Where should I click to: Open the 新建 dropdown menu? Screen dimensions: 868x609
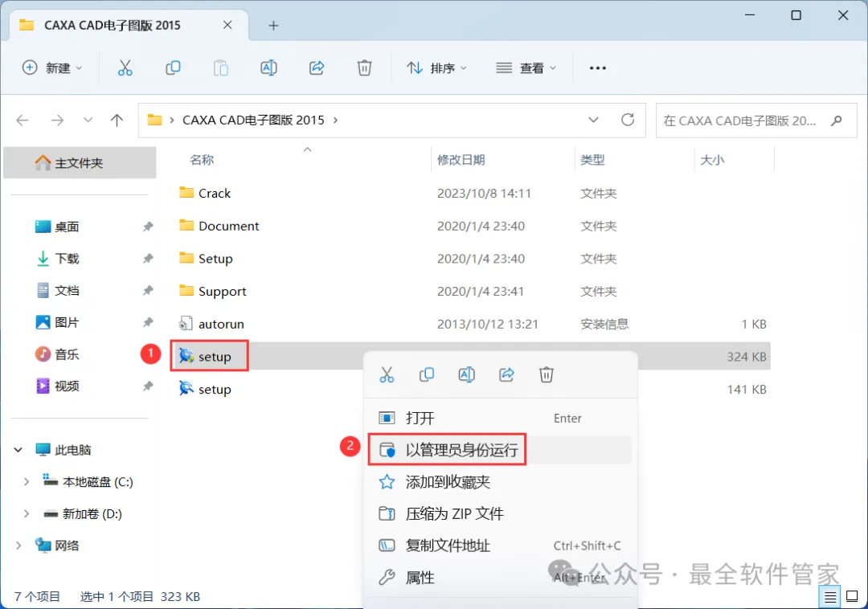pyautogui.click(x=52, y=68)
